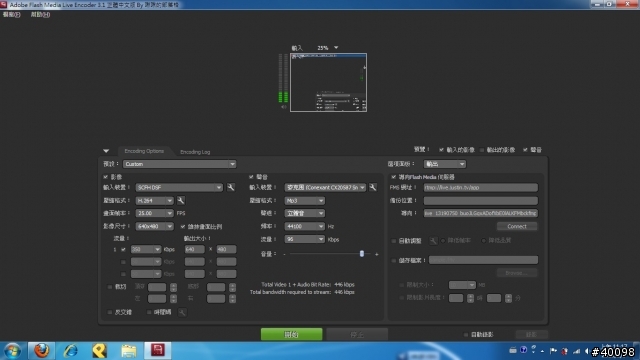Switch to the Encoding Log tab
This screenshot has width=640, height=360.
(x=195, y=152)
